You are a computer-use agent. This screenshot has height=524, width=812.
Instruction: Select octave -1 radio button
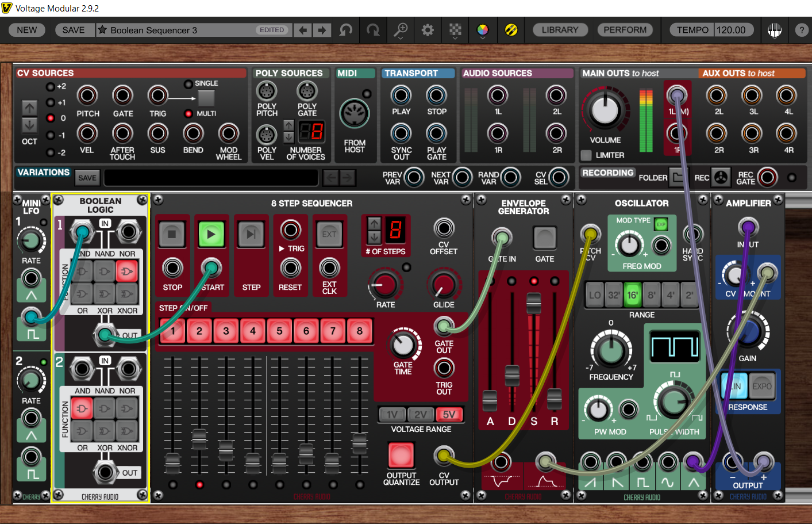(51, 136)
